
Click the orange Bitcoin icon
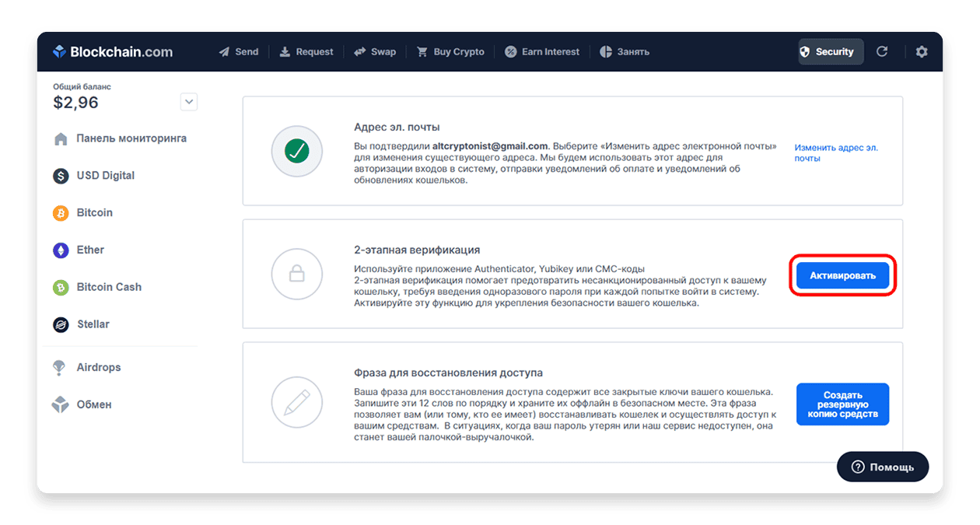[61, 213]
